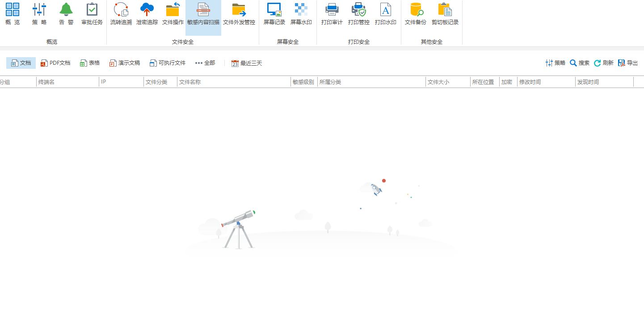Sort by 文件大小 column header
The width and height of the screenshot is (644, 310).
click(x=448, y=82)
